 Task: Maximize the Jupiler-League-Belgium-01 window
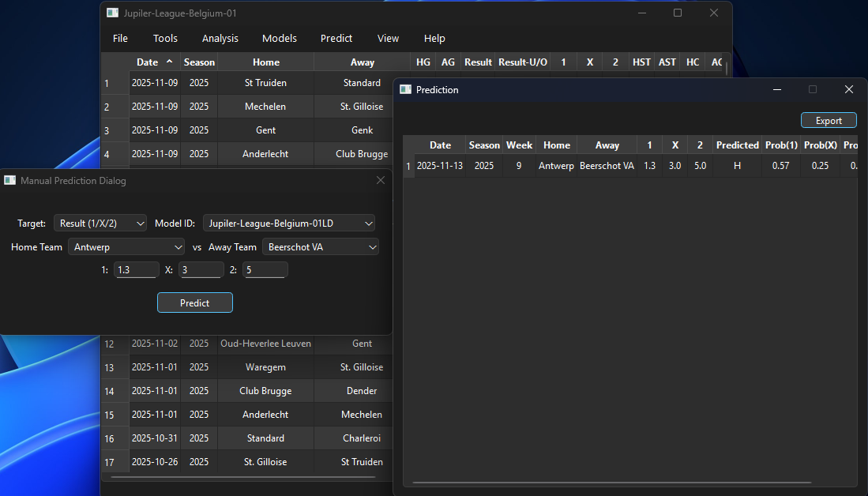point(678,13)
